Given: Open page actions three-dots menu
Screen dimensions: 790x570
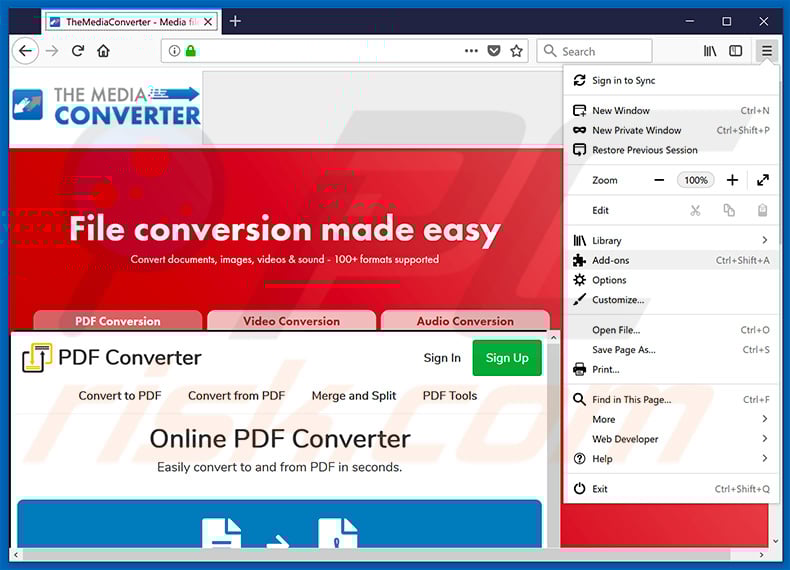Looking at the screenshot, I should click(x=471, y=51).
